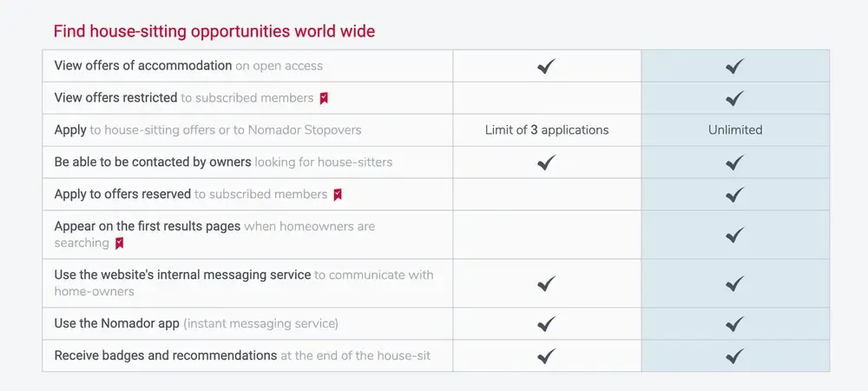Click the blue-column checkmark for 'Be able to be contacted'
The width and height of the screenshot is (868, 391).
tap(735, 162)
